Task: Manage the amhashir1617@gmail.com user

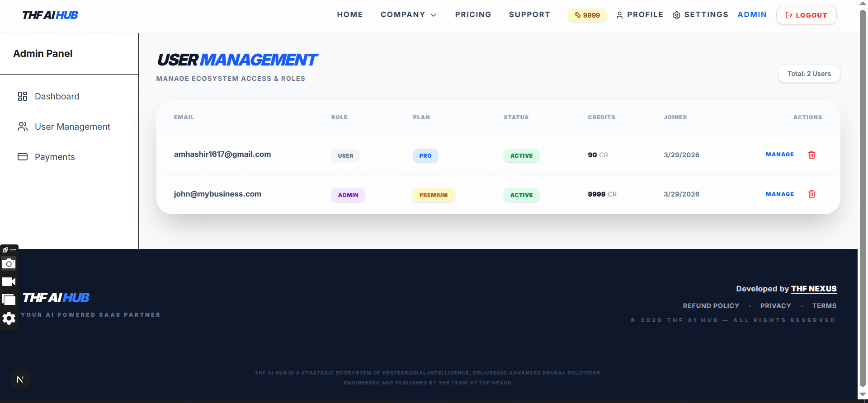Action: point(779,155)
